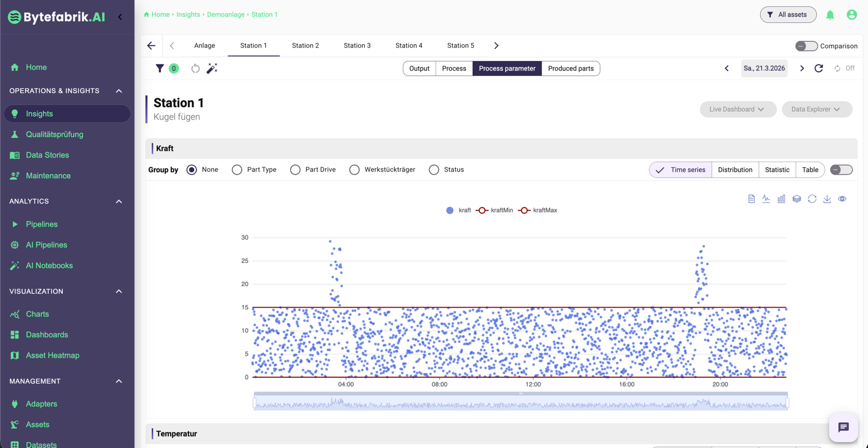The image size is (868, 448).
Task: Toggle the kraftMax legend series
Action: (x=538, y=210)
